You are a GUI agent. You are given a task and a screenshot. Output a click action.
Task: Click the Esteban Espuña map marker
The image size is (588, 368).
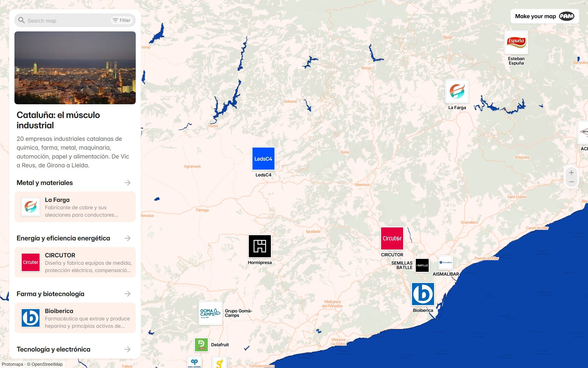coord(516,42)
